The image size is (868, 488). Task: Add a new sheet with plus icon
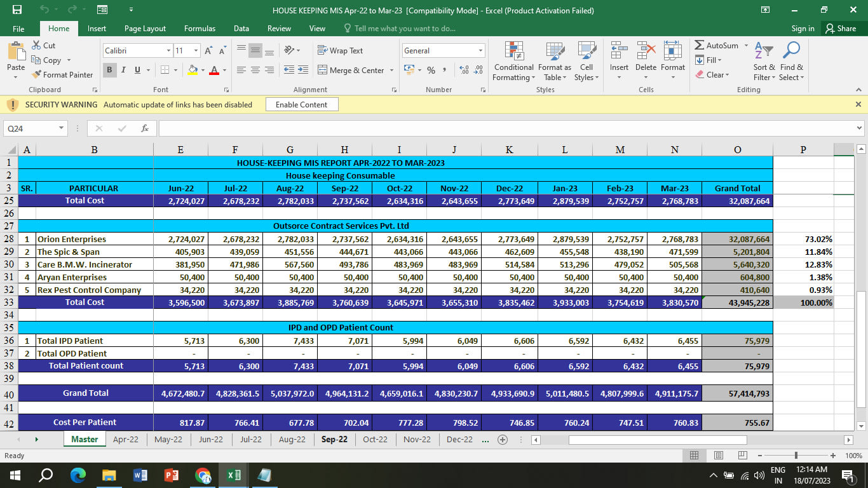pyautogui.click(x=503, y=439)
